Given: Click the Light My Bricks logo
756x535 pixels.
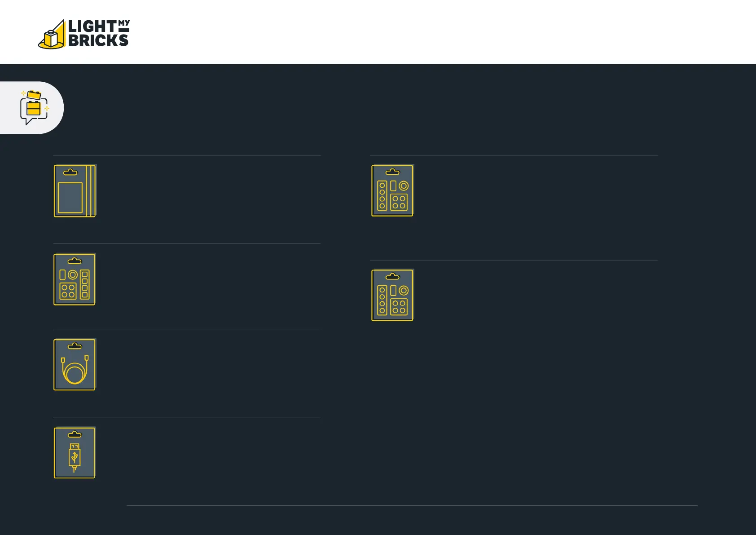Looking at the screenshot, I should click(84, 34).
